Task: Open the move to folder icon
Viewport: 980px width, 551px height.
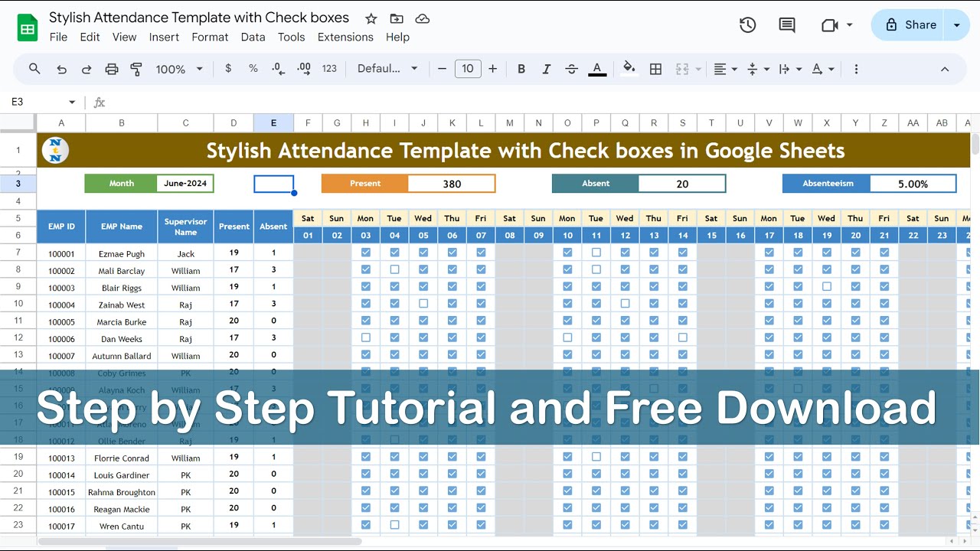Action: (397, 18)
